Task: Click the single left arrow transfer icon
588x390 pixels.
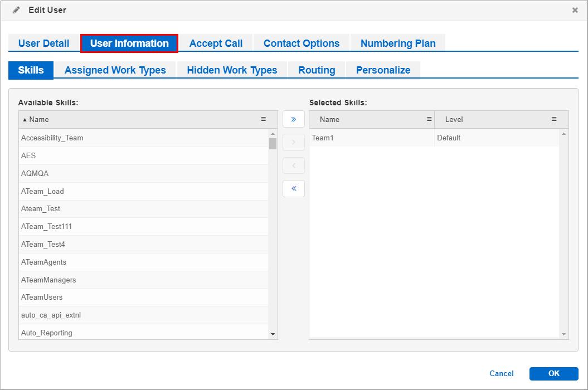Action: [x=293, y=165]
